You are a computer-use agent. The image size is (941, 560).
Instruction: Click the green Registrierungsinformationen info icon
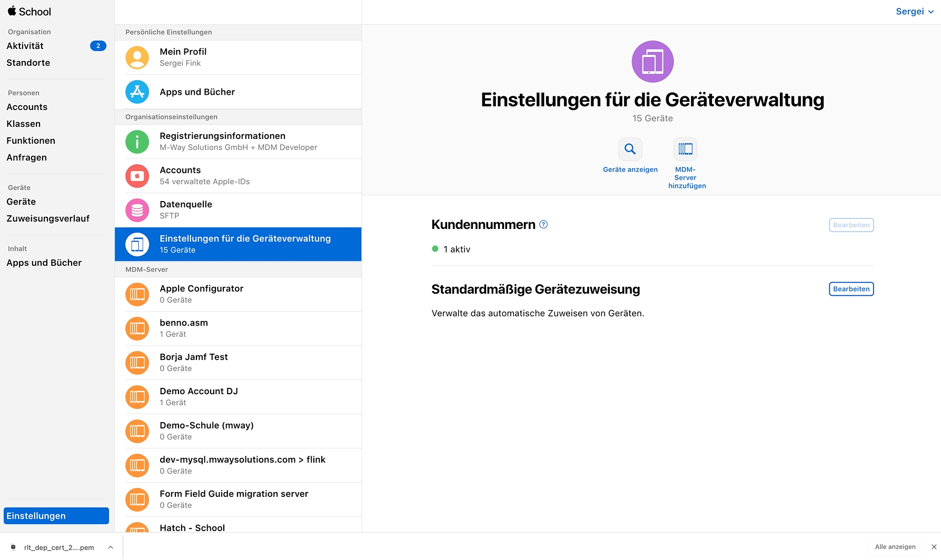pos(137,142)
